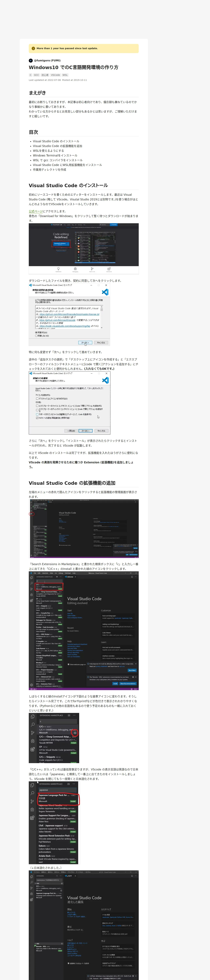Click the C/C++ extension gear icon

(75, 733)
